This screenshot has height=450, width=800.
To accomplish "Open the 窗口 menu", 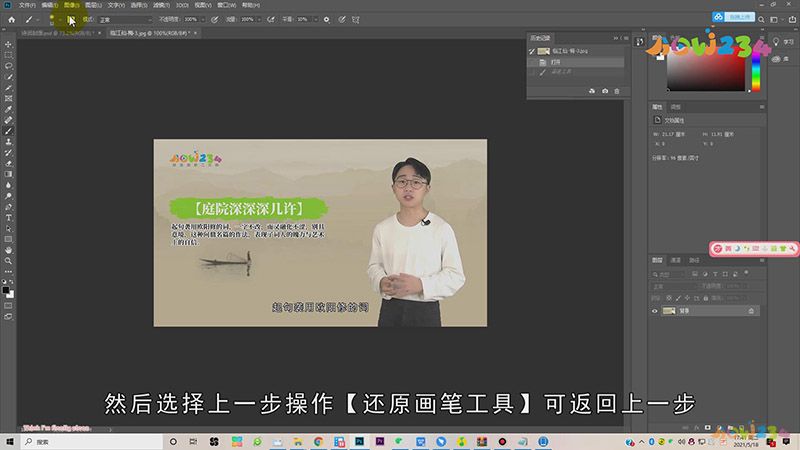I will click(227, 5).
